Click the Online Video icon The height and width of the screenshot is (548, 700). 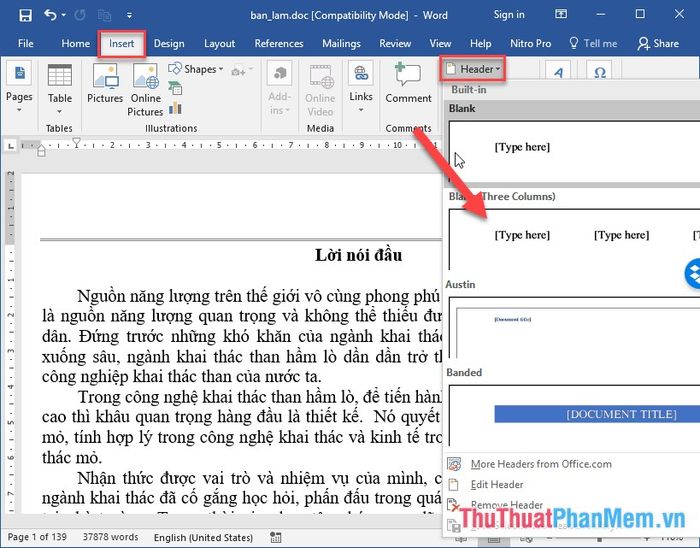pyautogui.click(x=320, y=88)
